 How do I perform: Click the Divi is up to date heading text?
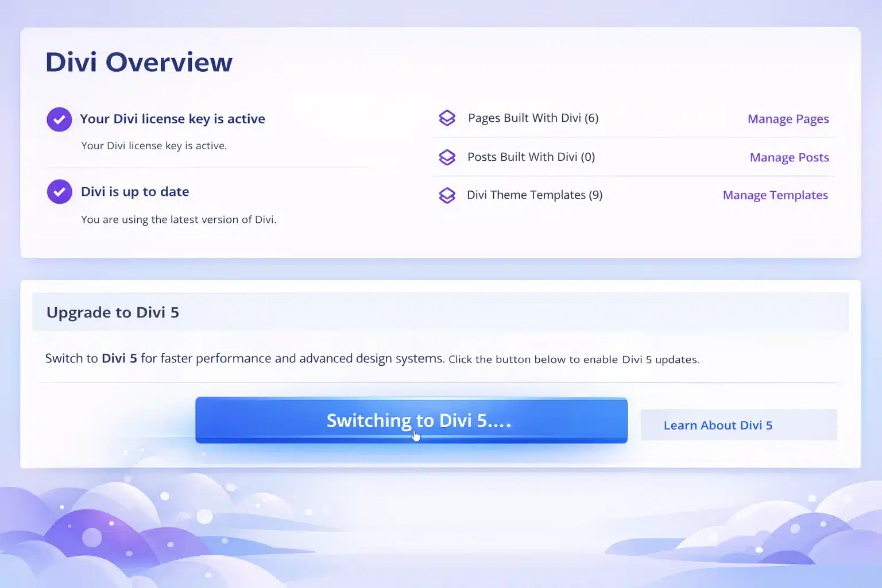coord(135,192)
